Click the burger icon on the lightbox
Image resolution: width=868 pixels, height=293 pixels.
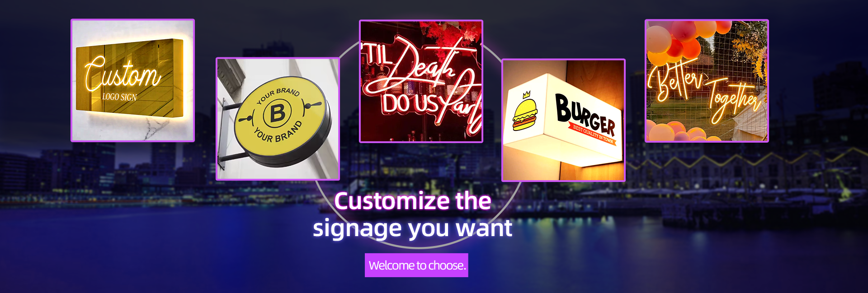pos(525,115)
